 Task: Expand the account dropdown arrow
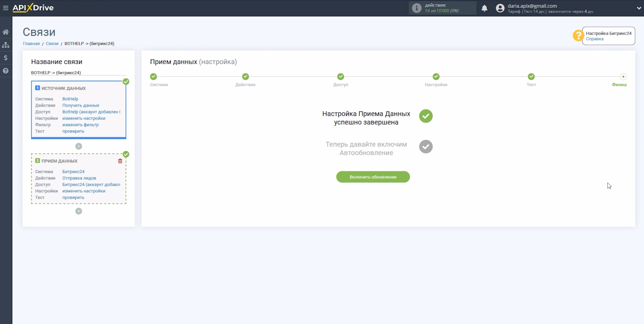(x=639, y=8)
